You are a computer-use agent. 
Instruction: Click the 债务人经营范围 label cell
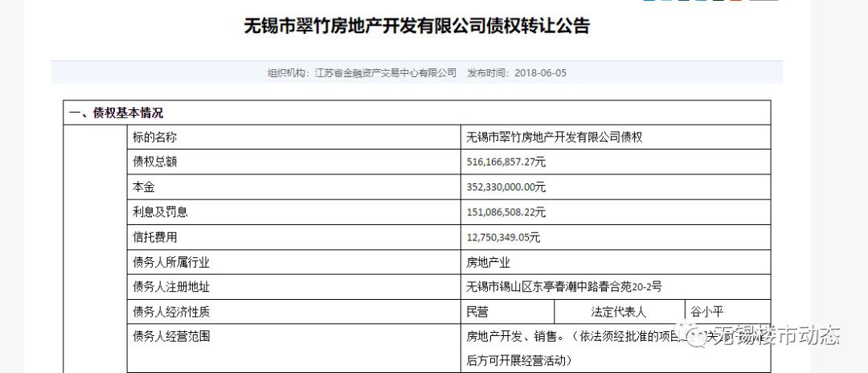[293, 348]
